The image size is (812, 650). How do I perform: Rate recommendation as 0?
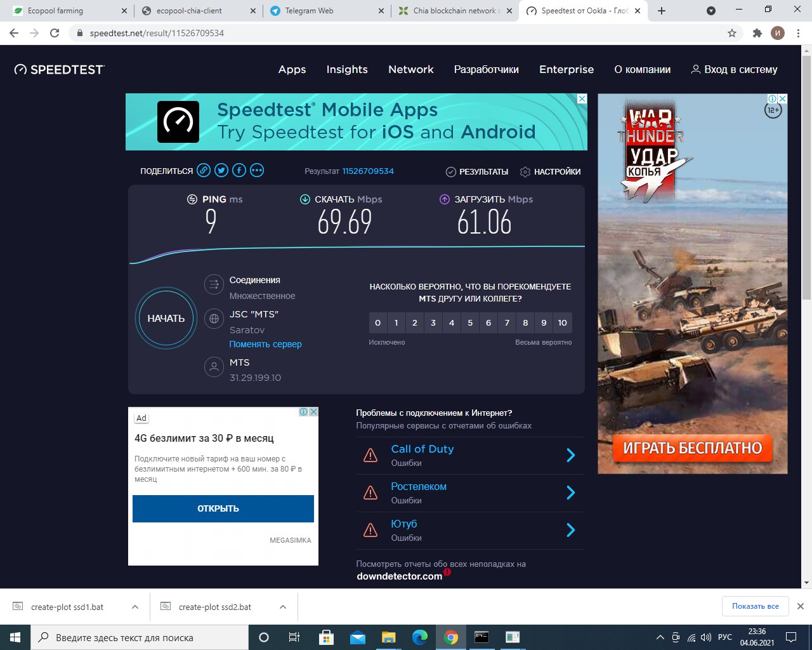(x=378, y=322)
